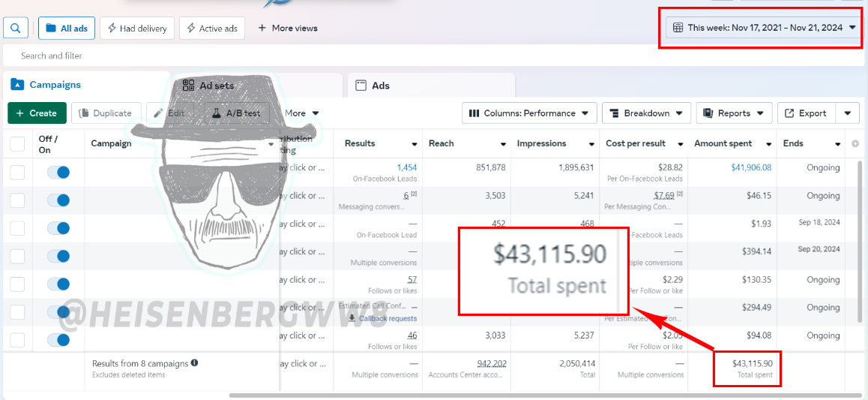This screenshot has width=868, height=400.
Task: Select checkbox for the $1.93 campaign row
Action: tap(18, 227)
